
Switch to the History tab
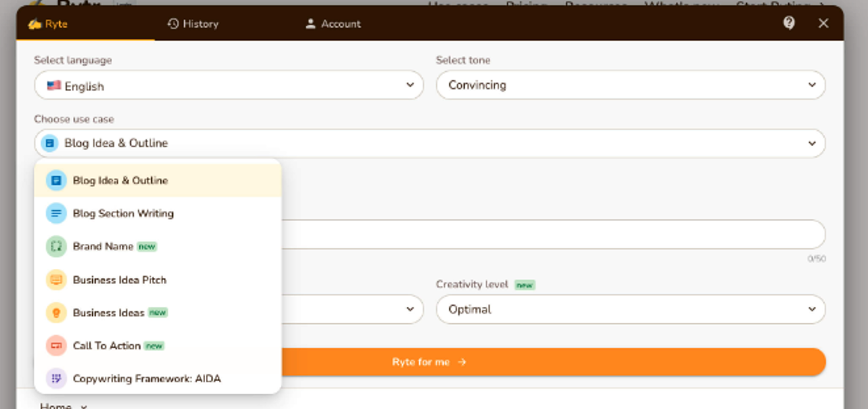(193, 24)
